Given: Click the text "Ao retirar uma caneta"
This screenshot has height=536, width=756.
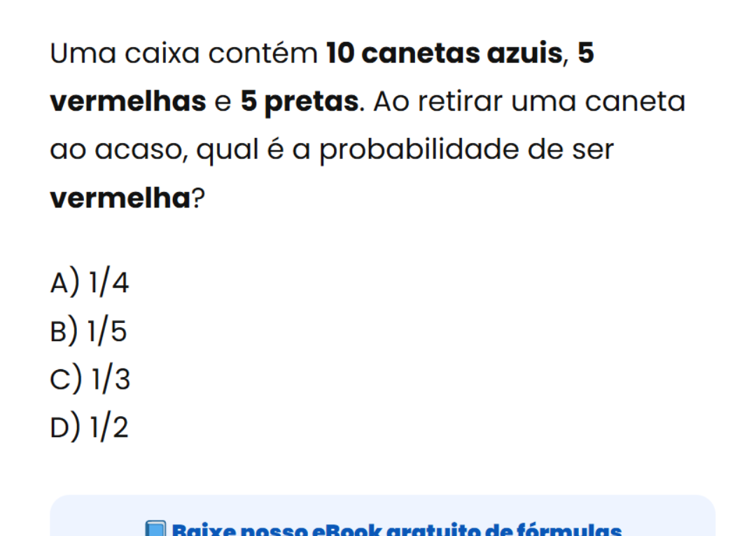Looking at the screenshot, I should (529, 102).
